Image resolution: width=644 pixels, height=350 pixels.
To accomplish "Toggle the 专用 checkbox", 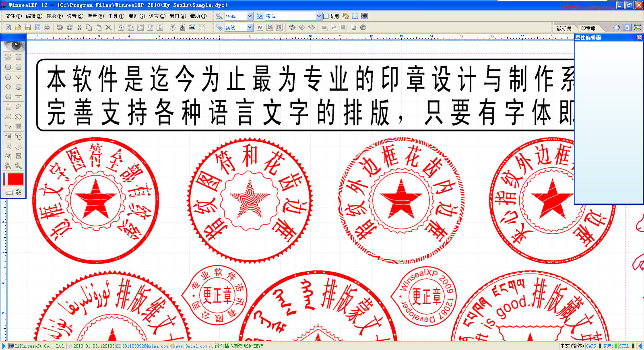I will pos(326,16).
